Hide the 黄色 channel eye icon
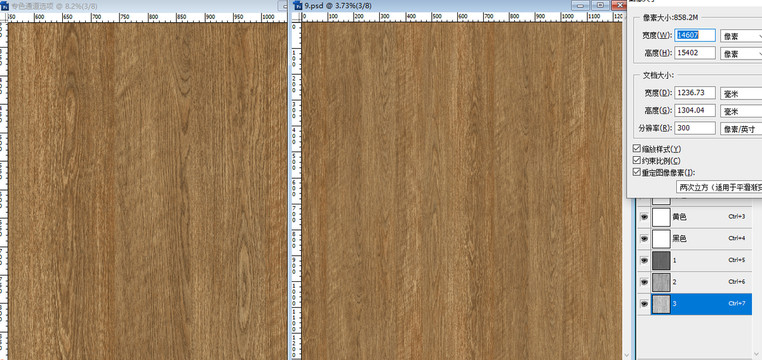The width and height of the screenshot is (762, 360). click(644, 217)
